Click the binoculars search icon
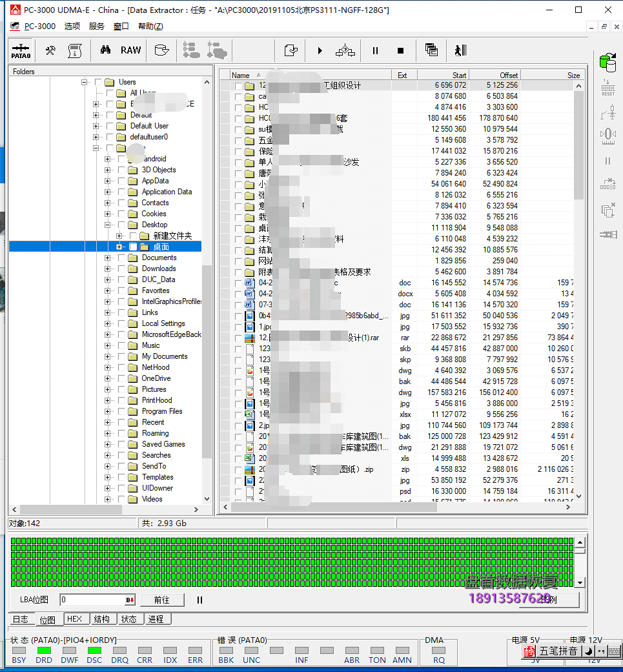Image resolution: width=623 pixels, height=672 pixels. click(x=106, y=50)
